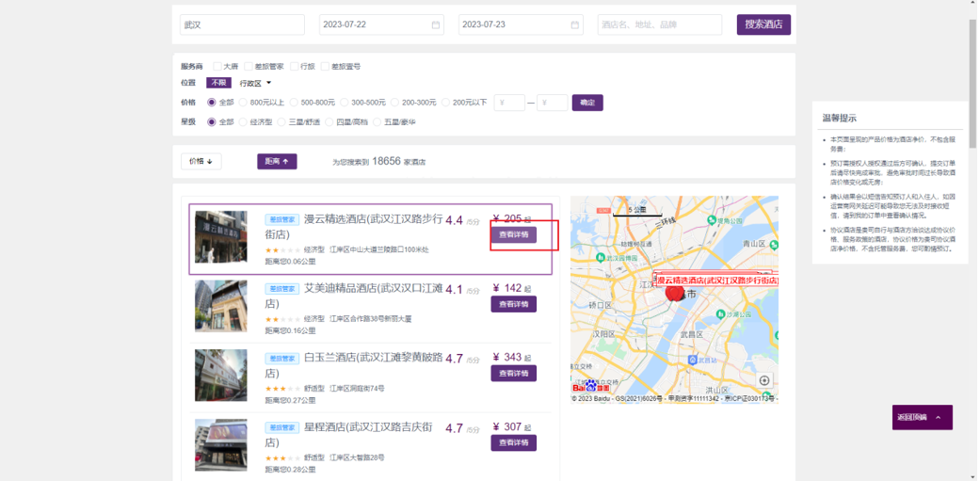Enable the 差旅管家 provider checkbox

click(x=249, y=67)
